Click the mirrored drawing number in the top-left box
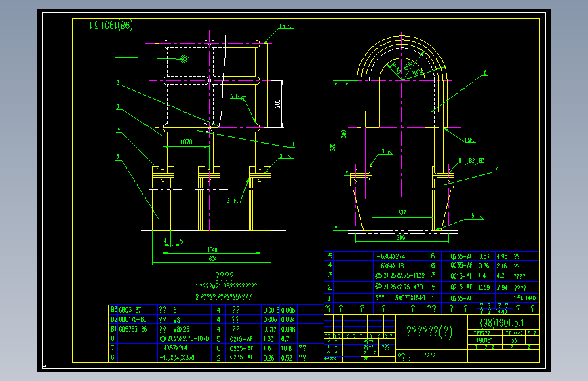588x381 pixels. tap(111, 26)
